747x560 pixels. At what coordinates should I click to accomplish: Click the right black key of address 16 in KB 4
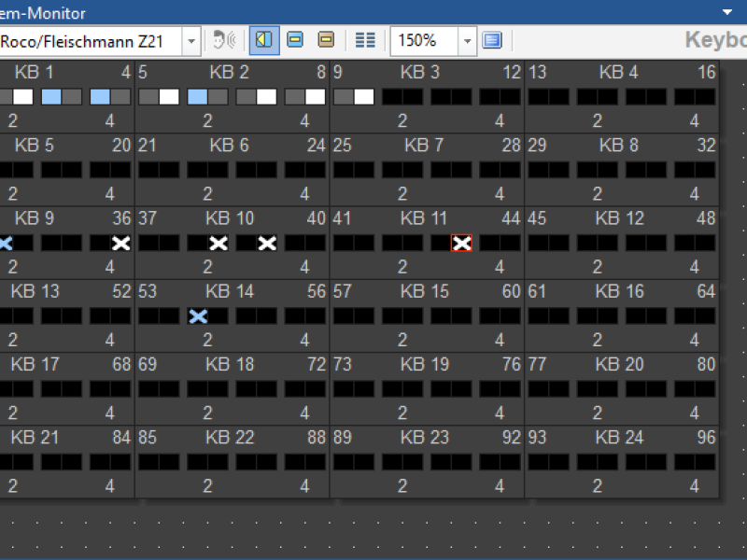[705, 97]
